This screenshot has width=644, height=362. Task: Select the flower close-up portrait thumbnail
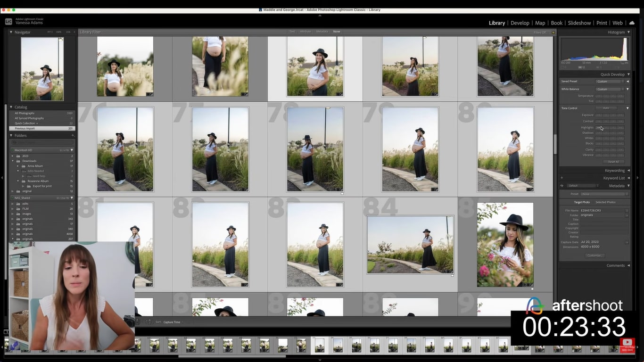[x=505, y=245]
